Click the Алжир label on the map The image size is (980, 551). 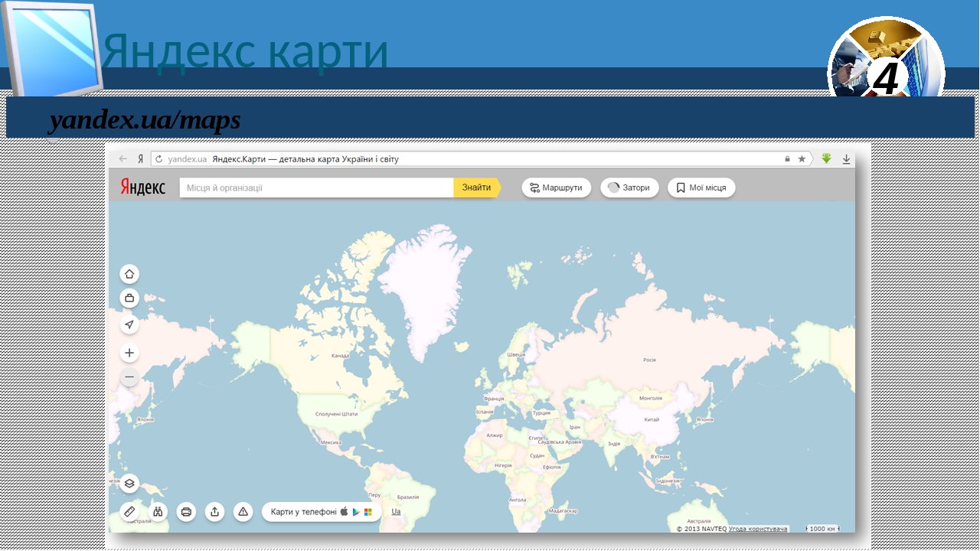[495, 435]
